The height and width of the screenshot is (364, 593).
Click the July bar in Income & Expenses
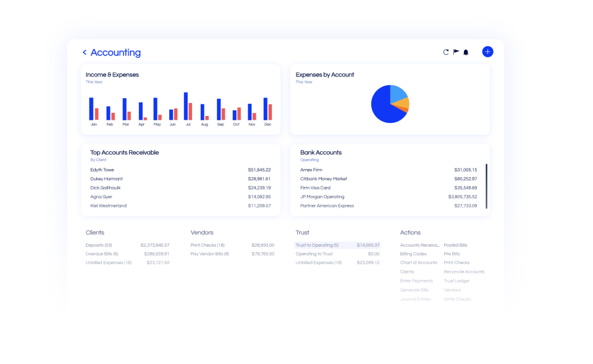point(186,106)
